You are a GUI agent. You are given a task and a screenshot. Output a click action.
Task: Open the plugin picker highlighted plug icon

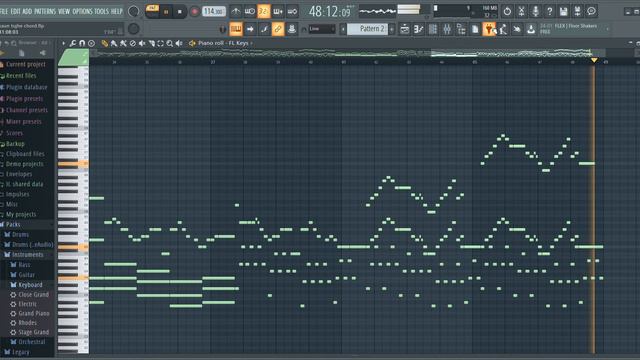click(489, 29)
